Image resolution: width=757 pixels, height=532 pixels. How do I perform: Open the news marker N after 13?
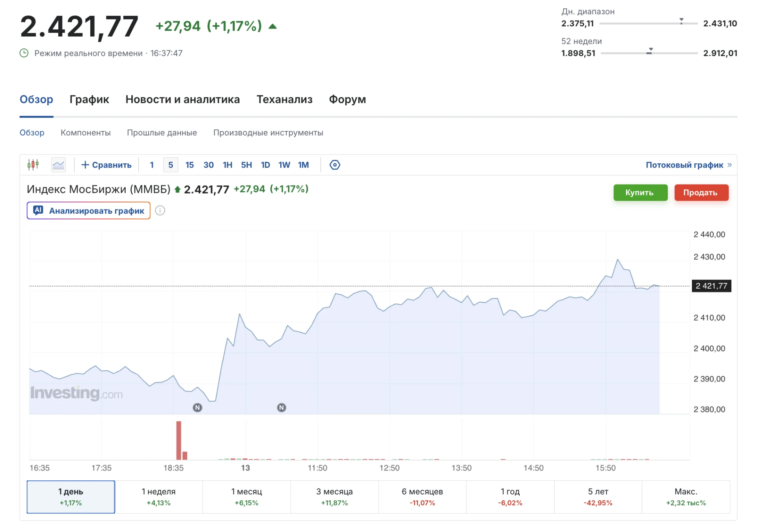(282, 407)
